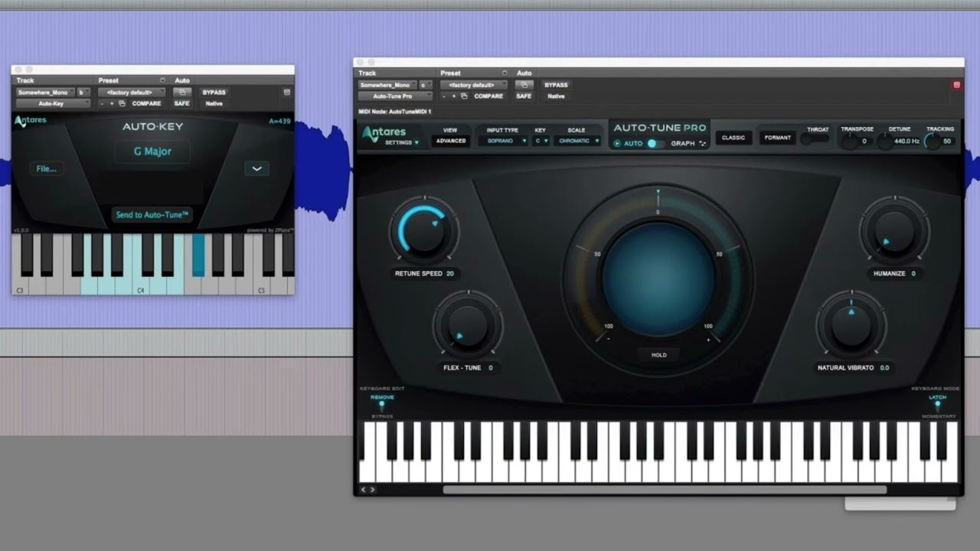Open the Auto-Key plugin selector dropdown

pos(53,103)
